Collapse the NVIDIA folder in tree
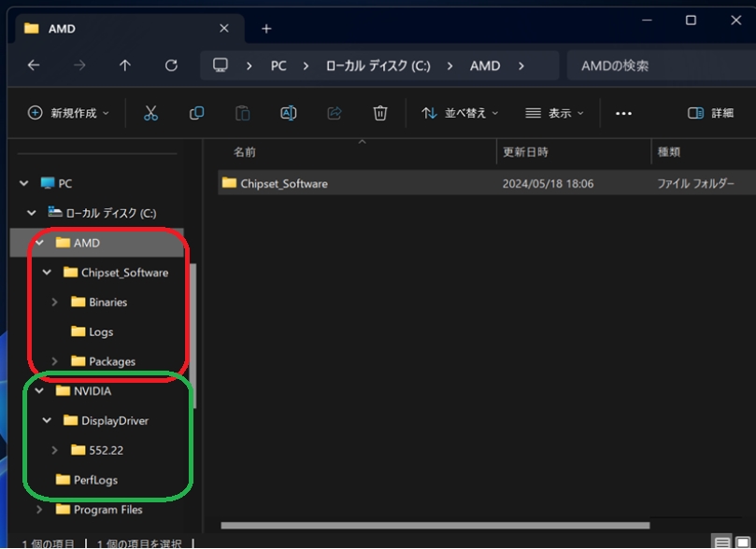 [39, 390]
